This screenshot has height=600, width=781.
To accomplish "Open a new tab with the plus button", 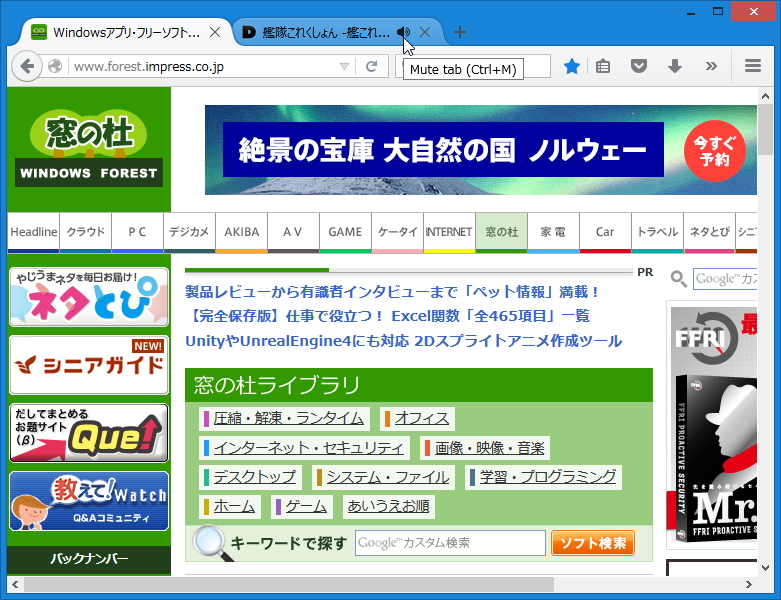I will [460, 32].
